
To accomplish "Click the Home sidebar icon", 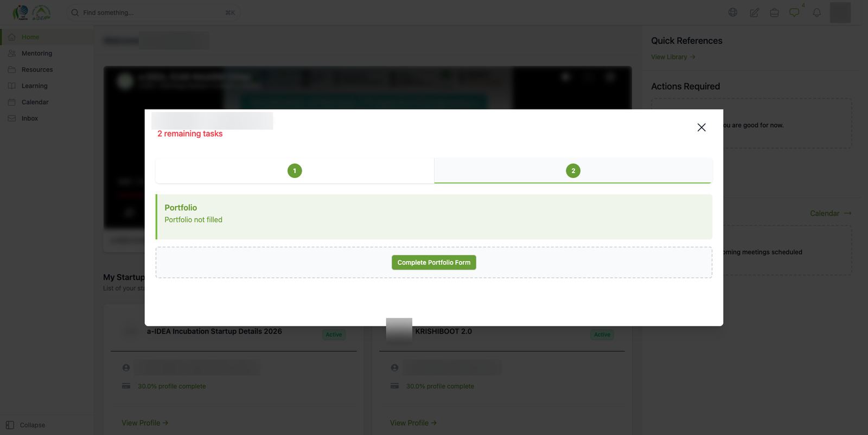I will coord(12,37).
